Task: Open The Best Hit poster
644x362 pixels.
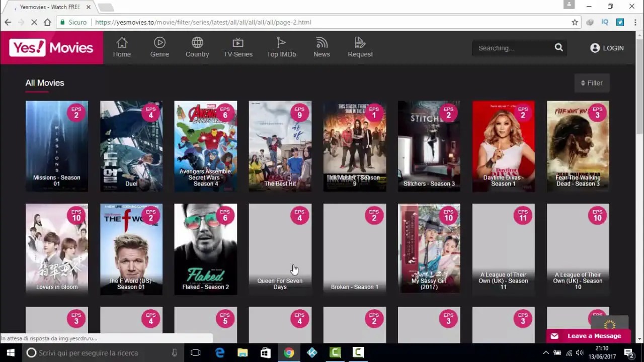Action: 280,146
